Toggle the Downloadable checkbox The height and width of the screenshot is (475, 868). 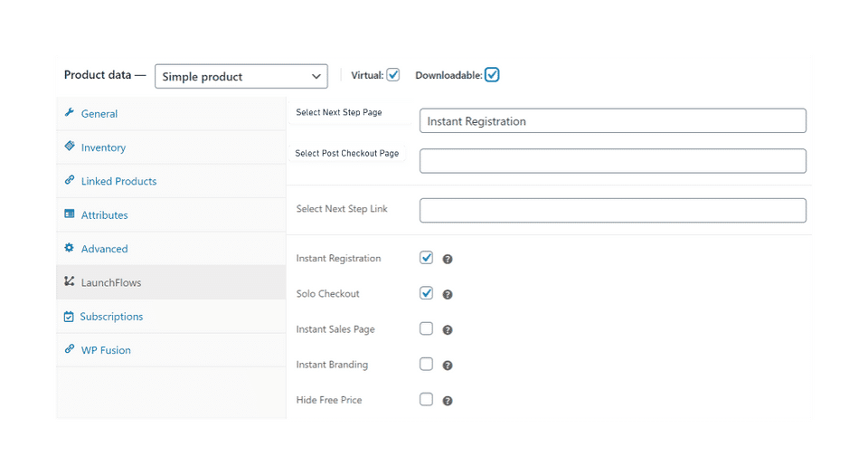coord(492,75)
